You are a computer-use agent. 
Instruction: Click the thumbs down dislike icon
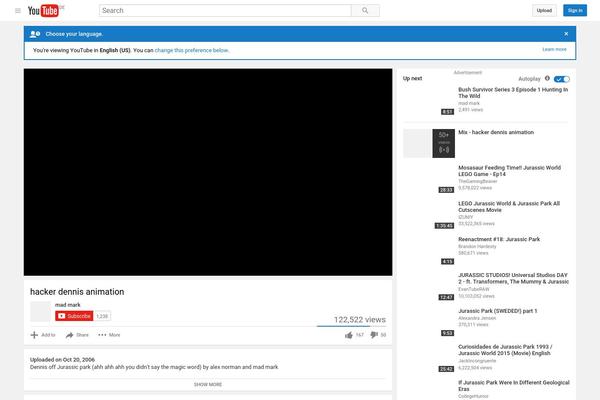click(374, 335)
